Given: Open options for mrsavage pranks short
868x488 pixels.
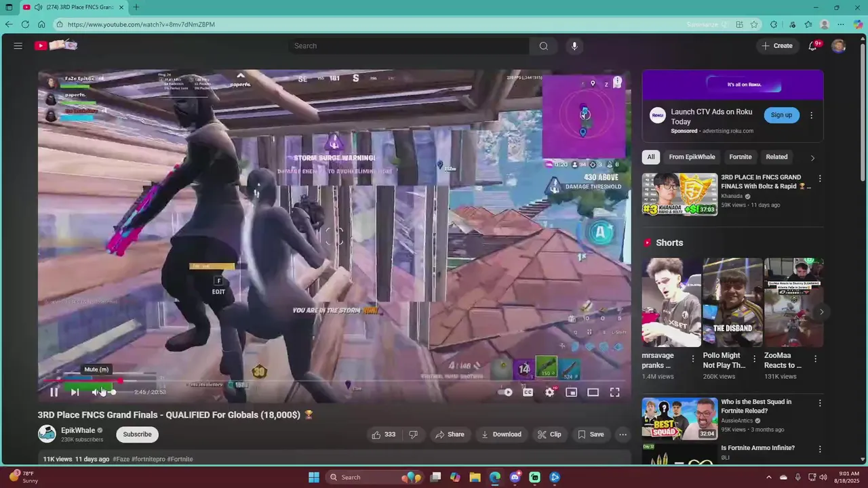Looking at the screenshot, I should point(693,359).
